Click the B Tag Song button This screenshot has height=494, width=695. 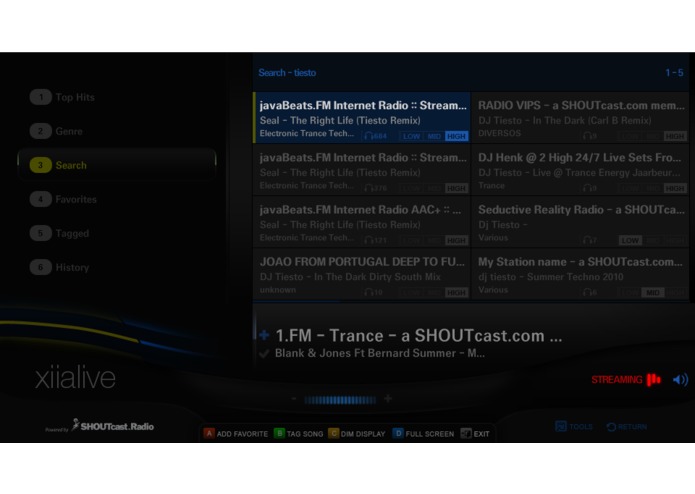299,433
